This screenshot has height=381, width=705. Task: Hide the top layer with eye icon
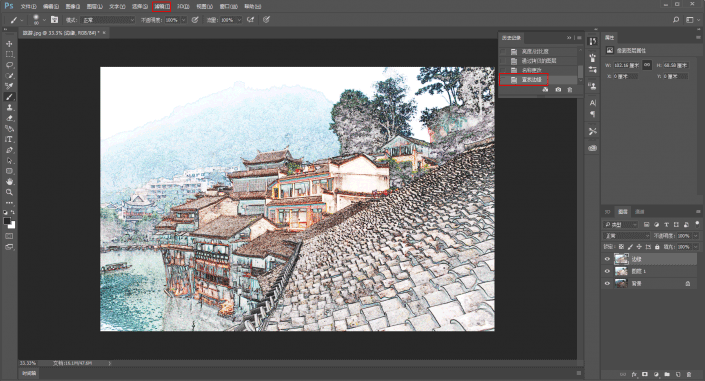pos(607,259)
